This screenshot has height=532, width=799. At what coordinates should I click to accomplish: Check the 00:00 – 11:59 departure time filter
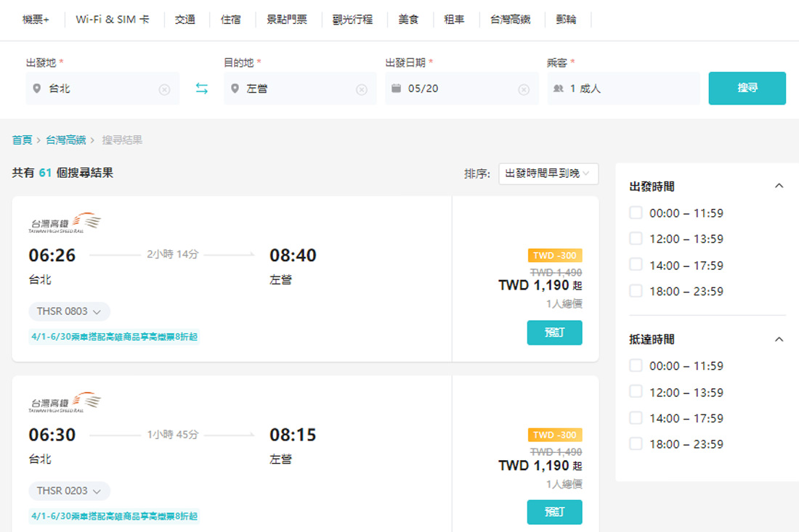[636, 213]
